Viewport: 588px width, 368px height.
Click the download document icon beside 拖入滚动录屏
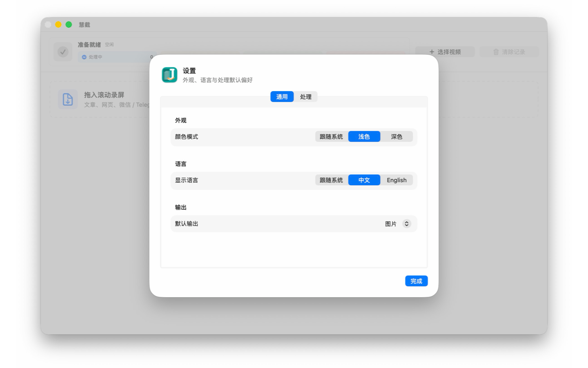pyautogui.click(x=68, y=99)
